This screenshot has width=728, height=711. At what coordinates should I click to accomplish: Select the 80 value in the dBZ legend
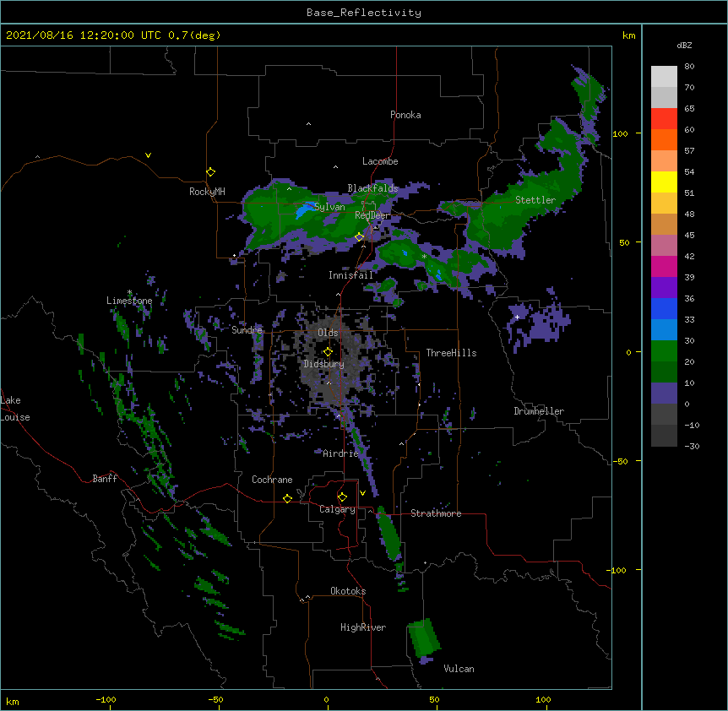click(x=689, y=67)
